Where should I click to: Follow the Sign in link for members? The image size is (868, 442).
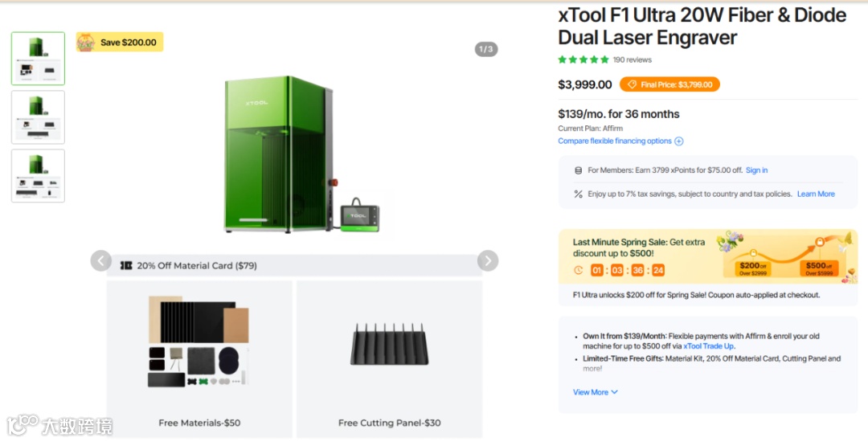click(x=756, y=170)
